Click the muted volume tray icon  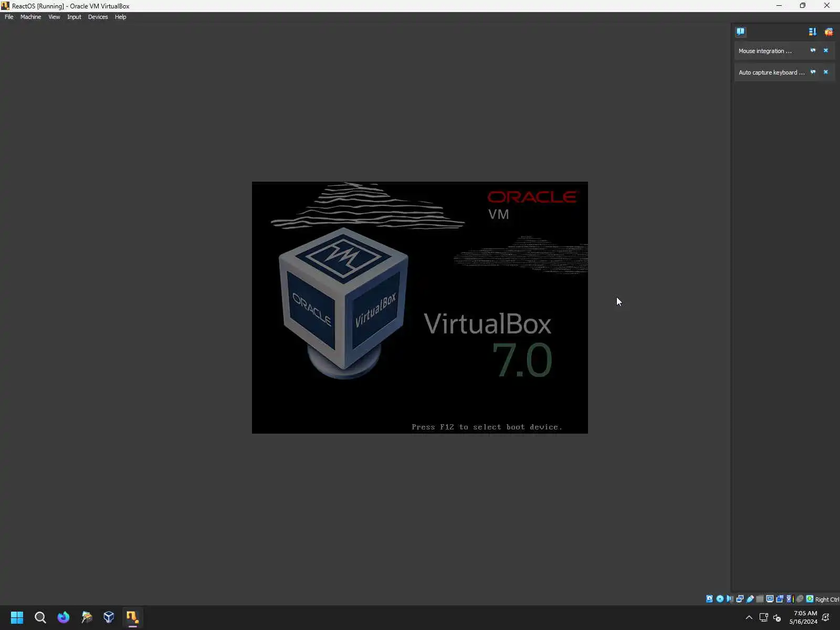[x=777, y=617]
